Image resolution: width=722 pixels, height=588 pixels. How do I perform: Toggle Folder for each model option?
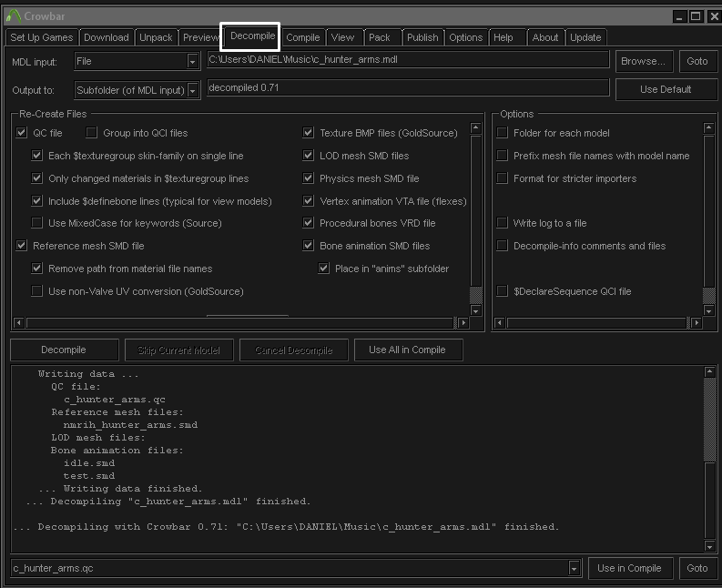click(502, 133)
